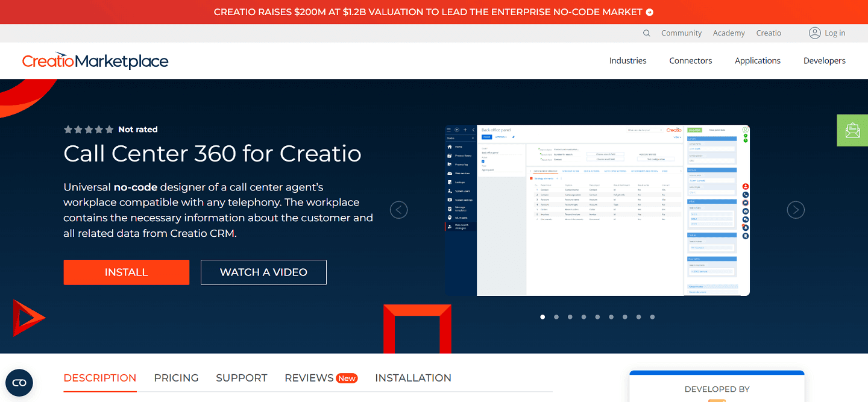Click the WATCH A VIDEO button
Viewport: 868px width, 402px height.
tap(263, 272)
